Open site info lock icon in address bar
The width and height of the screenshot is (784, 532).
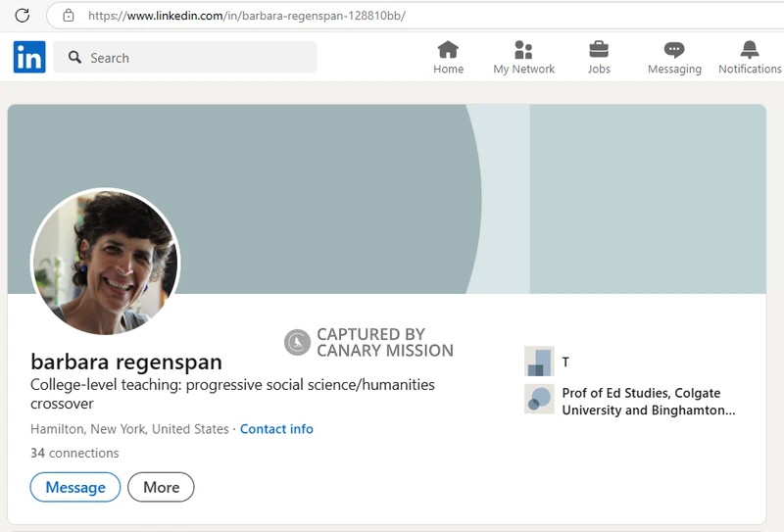click(x=69, y=16)
